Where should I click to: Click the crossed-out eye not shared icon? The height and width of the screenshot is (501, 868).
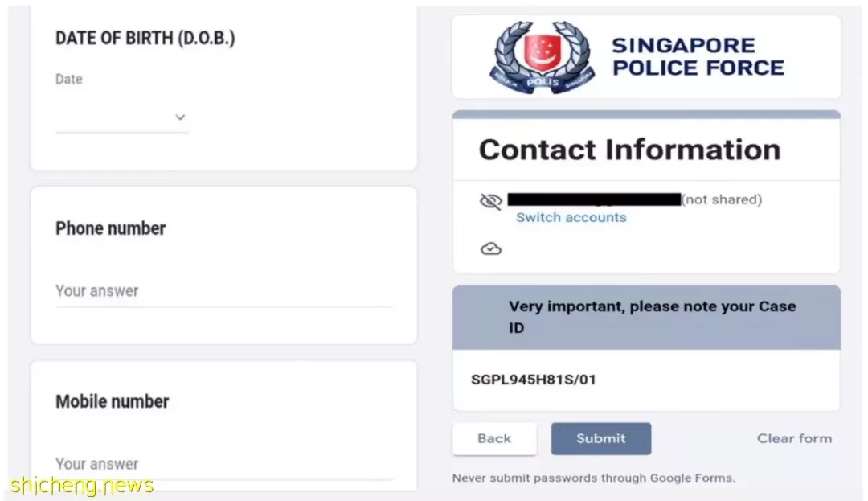click(x=490, y=201)
